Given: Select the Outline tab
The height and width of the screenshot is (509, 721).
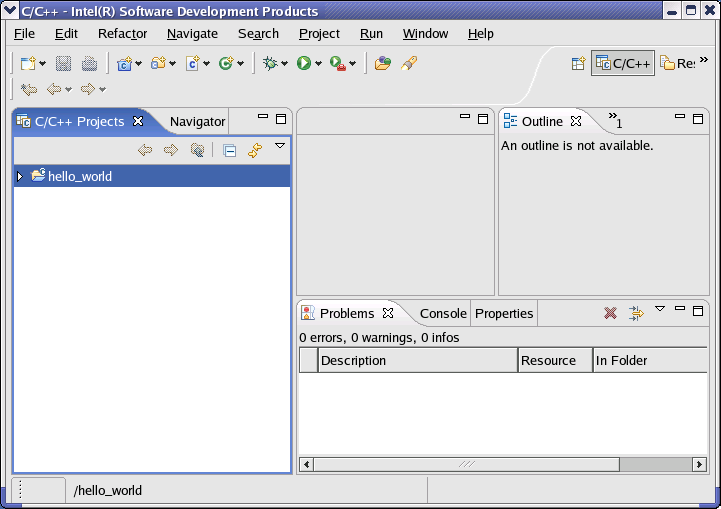Looking at the screenshot, I should tap(542, 121).
